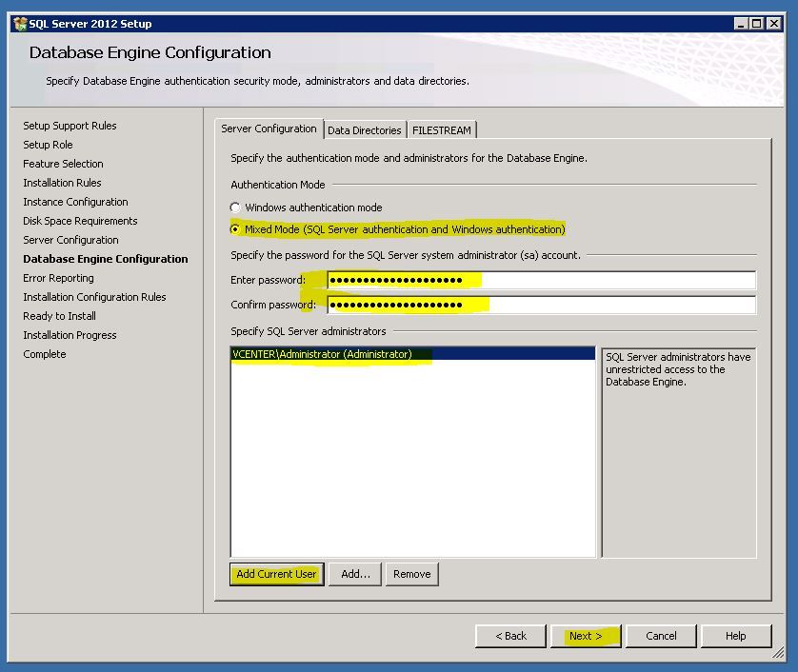The height and width of the screenshot is (672, 798).
Task: Click the window resize grip corner
Action: point(778,653)
